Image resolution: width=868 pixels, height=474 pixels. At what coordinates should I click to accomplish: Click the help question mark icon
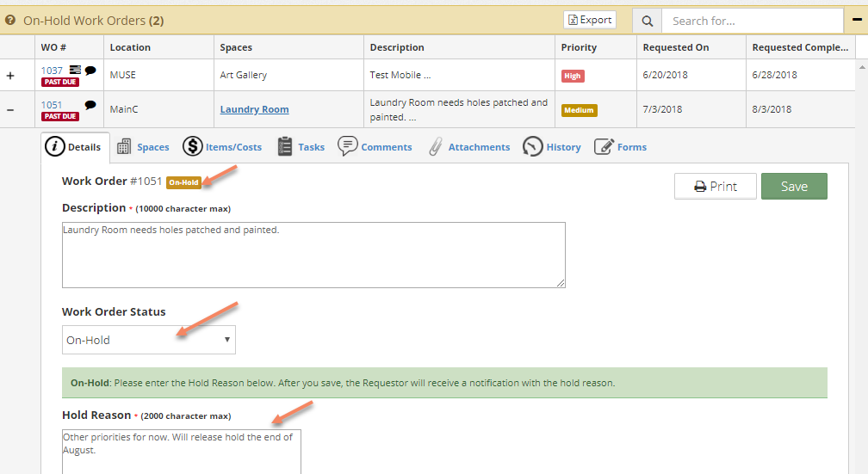point(10,20)
